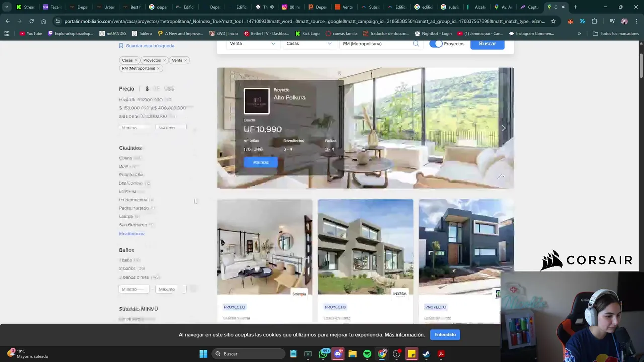644x362 pixels.
Task: Open WhatsApp from the taskbar
Action: (x=324, y=354)
